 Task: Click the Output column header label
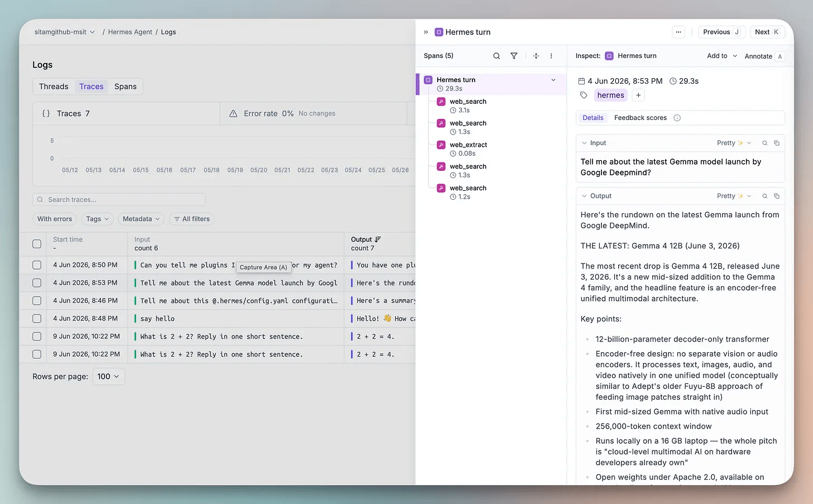(x=361, y=239)
